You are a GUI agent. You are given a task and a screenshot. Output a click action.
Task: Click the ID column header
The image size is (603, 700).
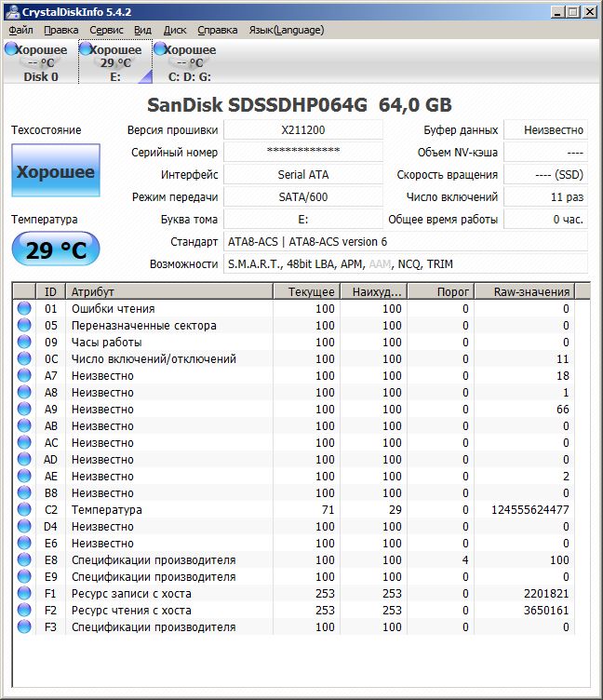click(x=50, y=291)
